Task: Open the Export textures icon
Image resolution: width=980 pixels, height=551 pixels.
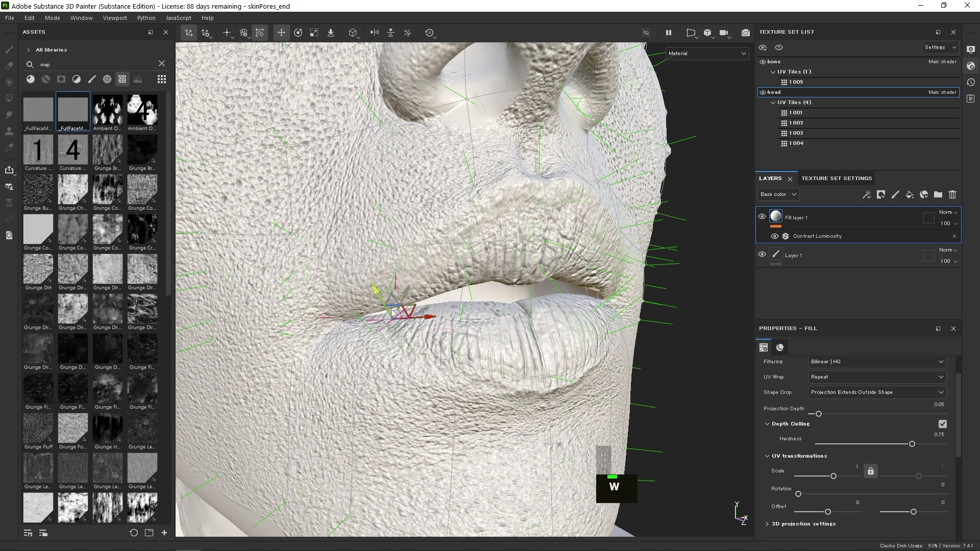Action: [x=10, y=171]
